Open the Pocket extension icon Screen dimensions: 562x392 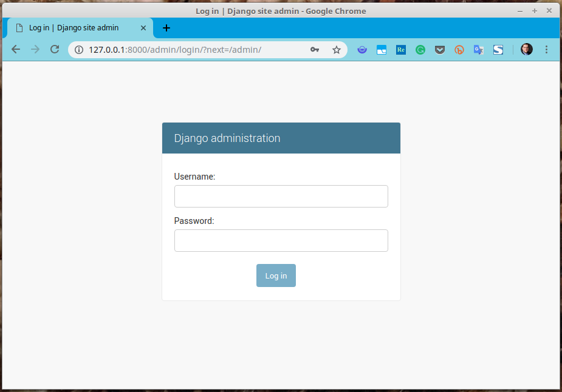(440, 50)
